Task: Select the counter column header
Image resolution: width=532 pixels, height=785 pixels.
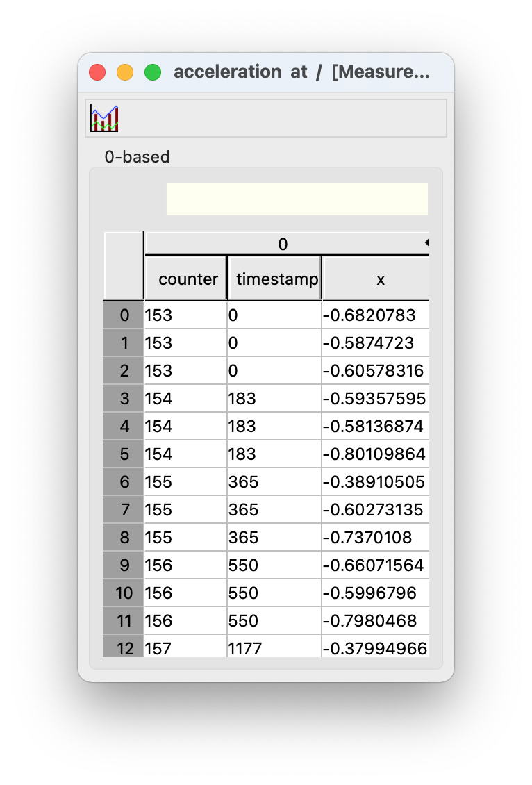Action: coord(186,279)
